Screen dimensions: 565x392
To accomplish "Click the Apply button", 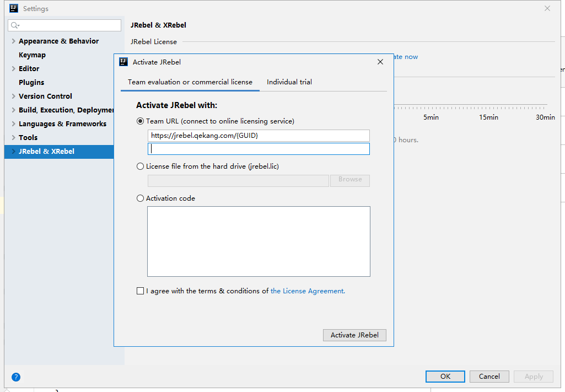I will point(534,377).
